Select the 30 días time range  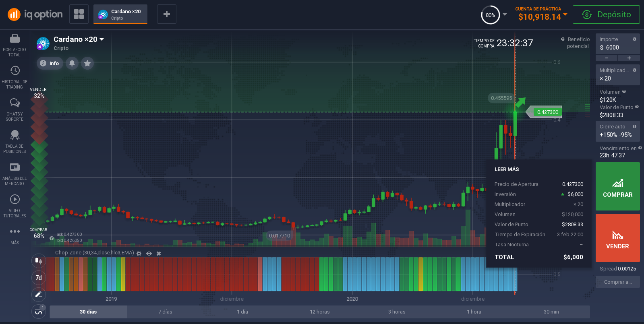click(x=88, y=312)
